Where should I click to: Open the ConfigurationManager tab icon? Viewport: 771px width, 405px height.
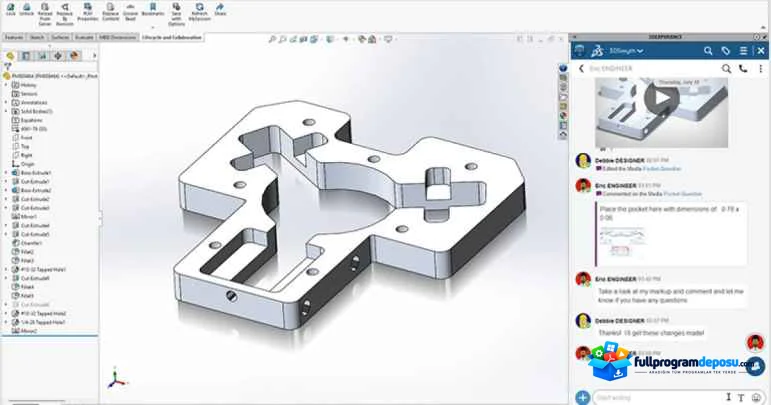pyautogui.click(x=42, y=56)
